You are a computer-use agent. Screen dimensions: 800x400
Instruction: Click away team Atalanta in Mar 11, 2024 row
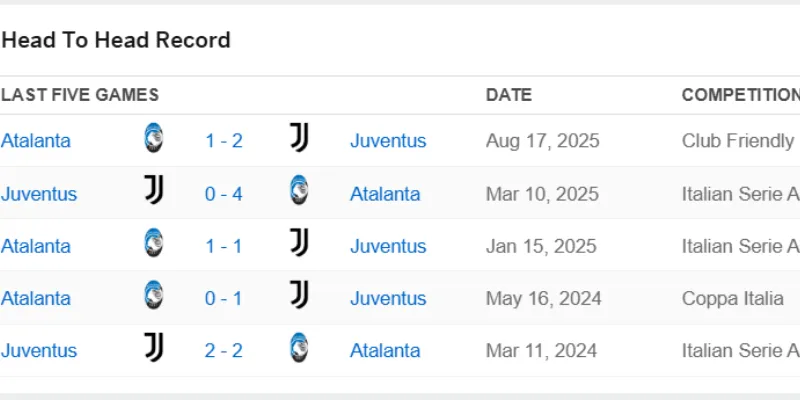(x=385, y=350)
